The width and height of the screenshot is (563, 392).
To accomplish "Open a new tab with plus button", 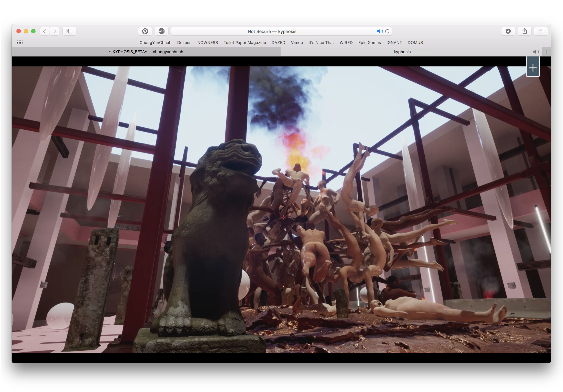I will [x=546, y=52].
